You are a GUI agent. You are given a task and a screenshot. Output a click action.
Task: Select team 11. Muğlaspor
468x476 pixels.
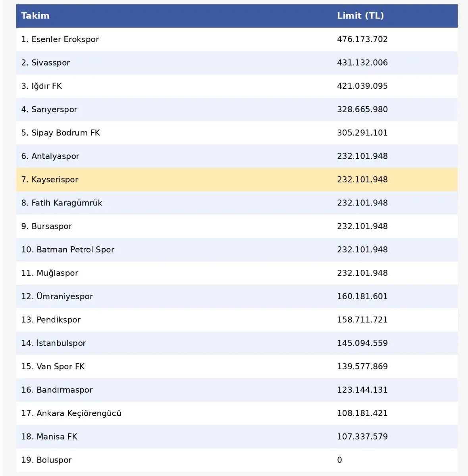tap(50, 273)
